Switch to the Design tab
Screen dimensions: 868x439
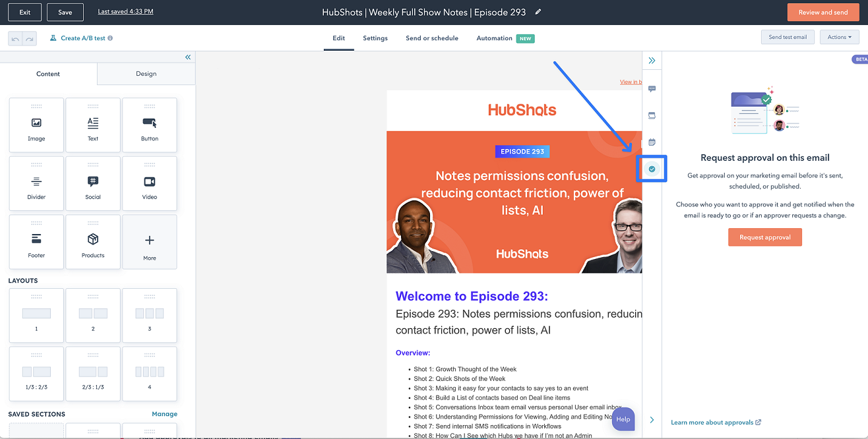pos(146,74)
